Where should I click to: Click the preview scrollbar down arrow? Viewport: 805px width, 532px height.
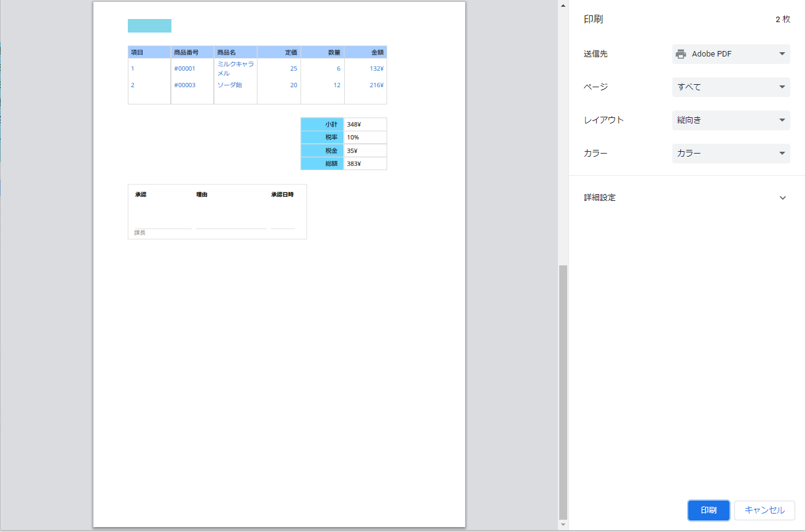point(563,525)
